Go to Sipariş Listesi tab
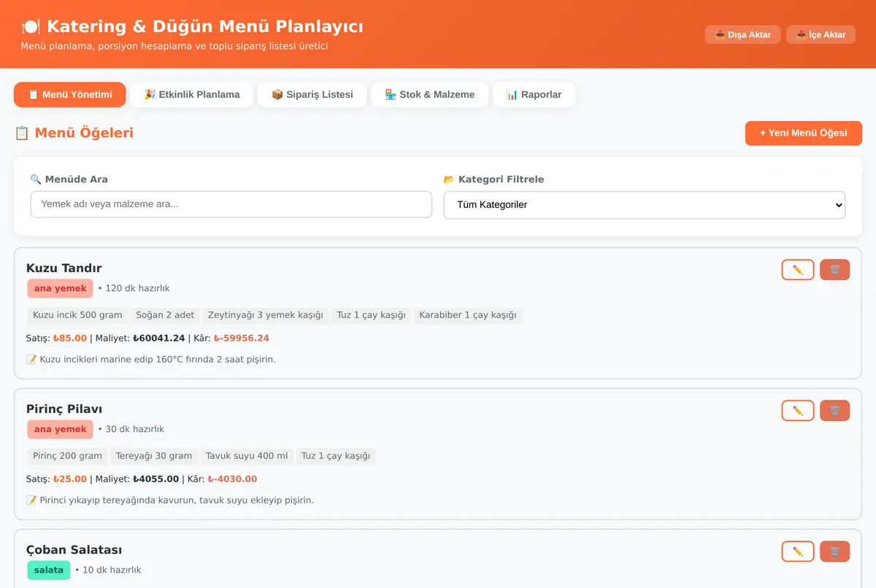 click(x=312, y=95)
